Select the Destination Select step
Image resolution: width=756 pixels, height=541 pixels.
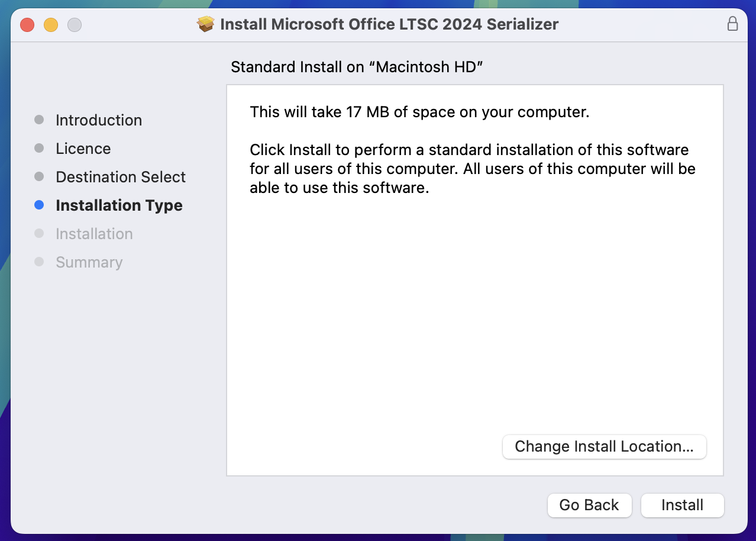[x=121, y=177]
